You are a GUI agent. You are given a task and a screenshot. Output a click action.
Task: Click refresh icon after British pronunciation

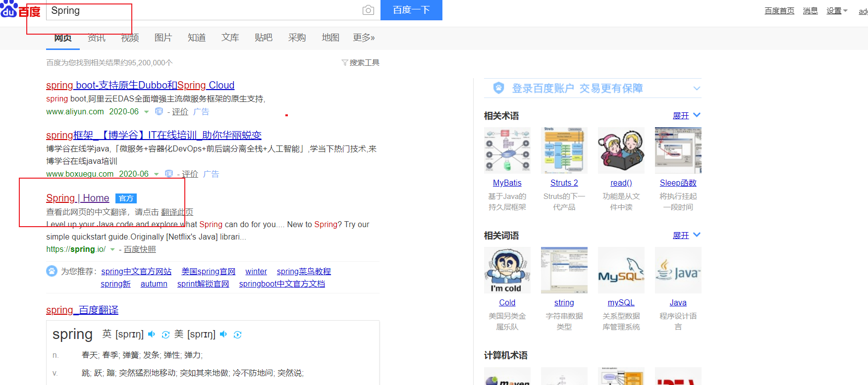tap(165, 335)
